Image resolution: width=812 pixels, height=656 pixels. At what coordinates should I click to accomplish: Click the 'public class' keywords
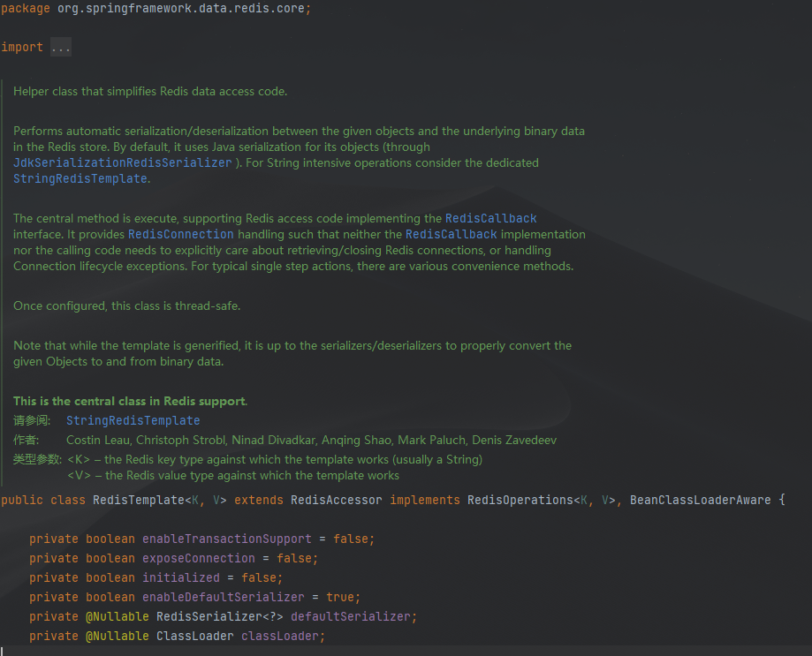click(x=43, y=501)
